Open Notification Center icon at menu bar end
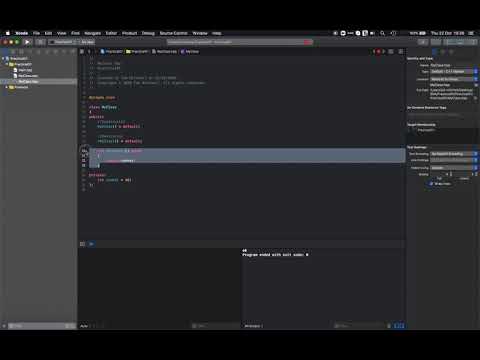Viewport: 480px width, 360px height. [x=471, y=33]
